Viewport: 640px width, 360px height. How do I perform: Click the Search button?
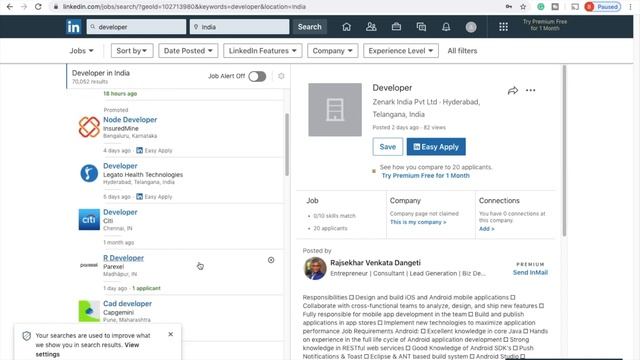coord(309,27)
